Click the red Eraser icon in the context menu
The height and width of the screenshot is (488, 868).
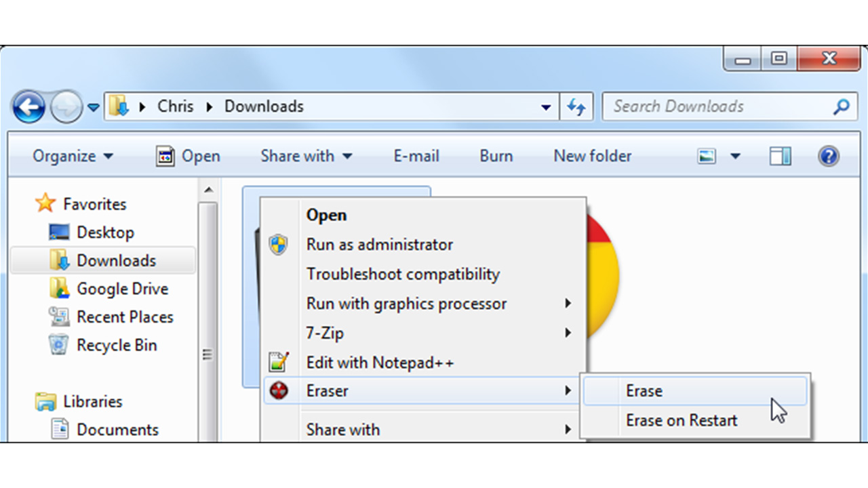pos(279,391)
